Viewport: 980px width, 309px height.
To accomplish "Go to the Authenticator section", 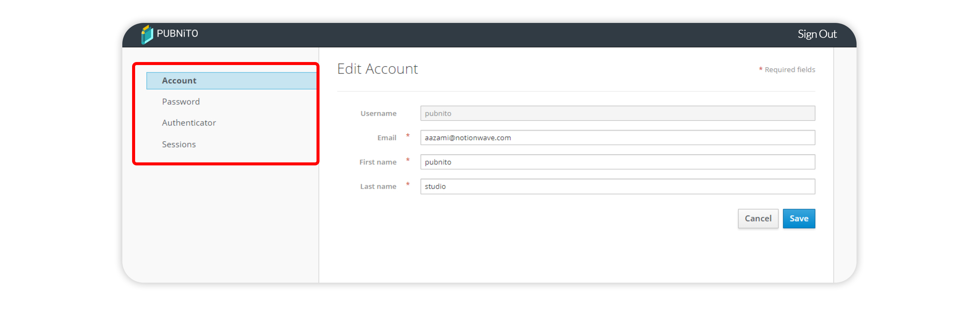I will point(189,123).
